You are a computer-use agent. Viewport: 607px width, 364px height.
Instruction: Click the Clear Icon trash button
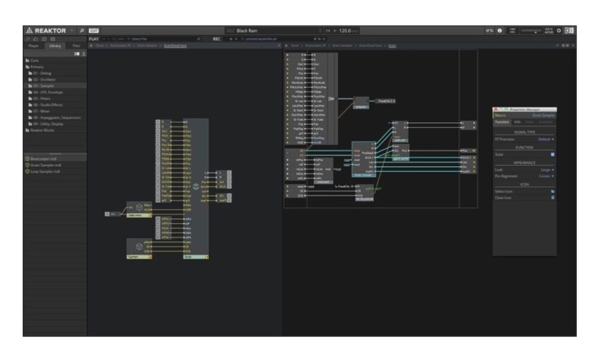(x=552, y=198)
